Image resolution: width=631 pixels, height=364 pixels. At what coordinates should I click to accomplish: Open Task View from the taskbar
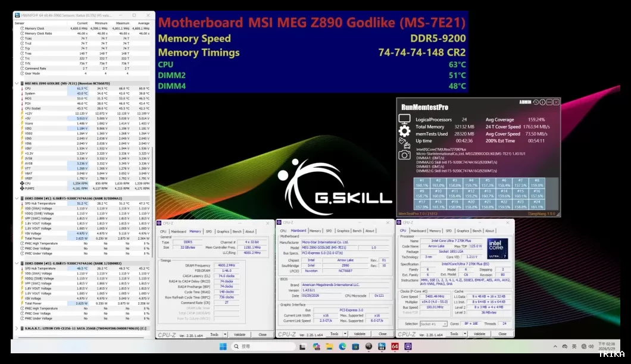click(x=302, y=346)
